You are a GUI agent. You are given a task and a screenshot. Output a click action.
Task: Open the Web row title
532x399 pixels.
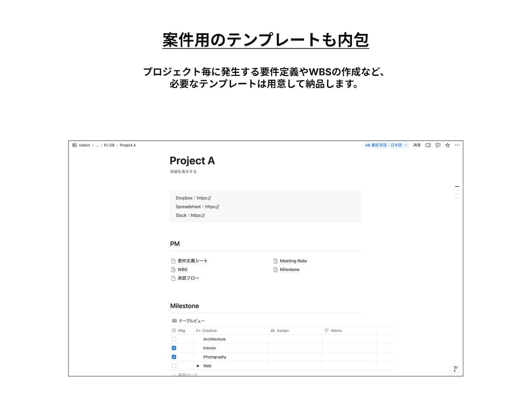tap(207, 366)
